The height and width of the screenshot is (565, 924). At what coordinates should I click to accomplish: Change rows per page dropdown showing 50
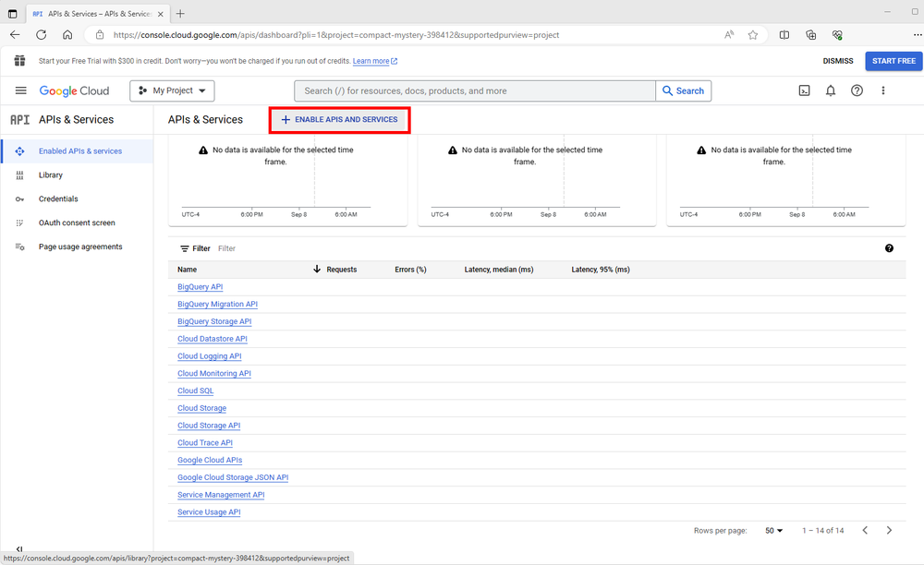(x=773, y=530)
